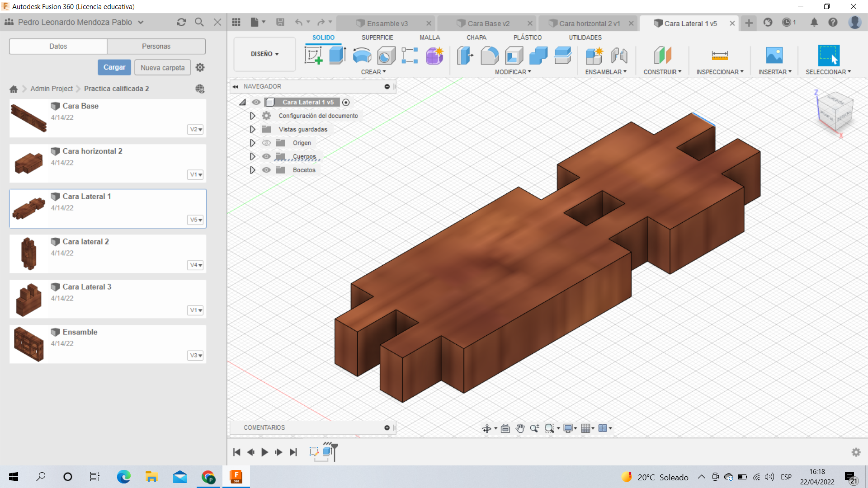868x488 pixels.
Task: Open the Measure tool under Inspeccionar
Action: click(719, 56)
